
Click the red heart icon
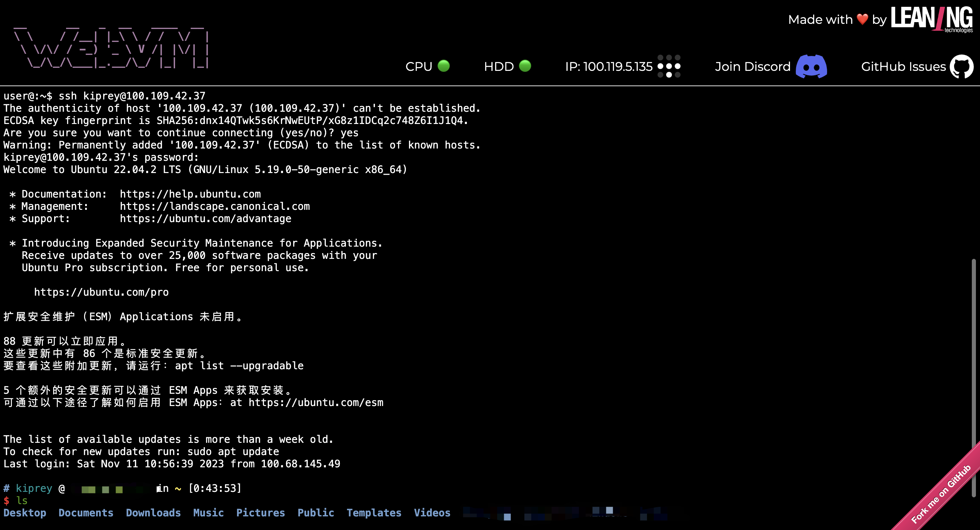(x=862, y=19)
